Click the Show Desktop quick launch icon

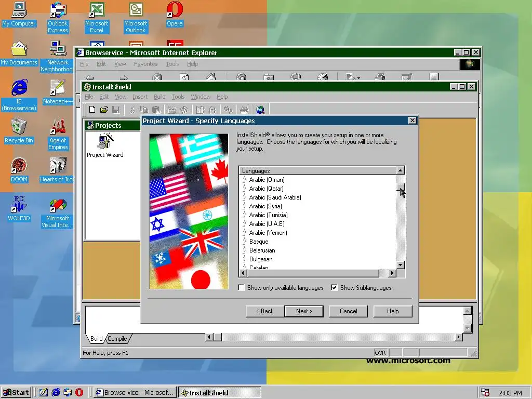pos(44,392)
